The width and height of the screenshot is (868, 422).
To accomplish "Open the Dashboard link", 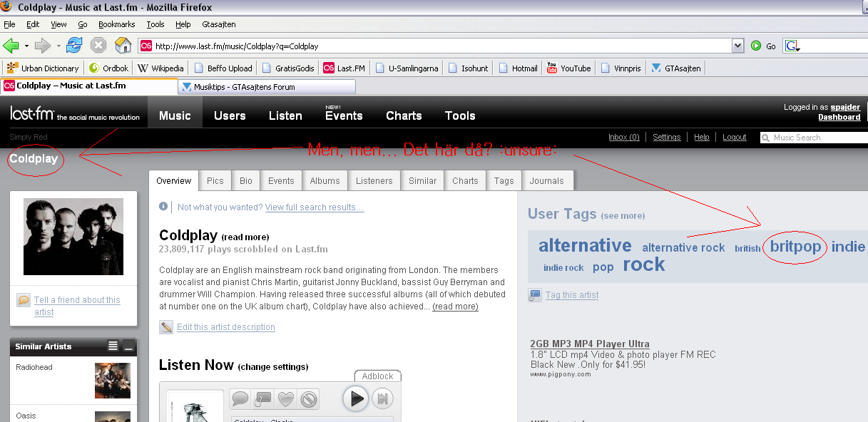I will [839, 118].
